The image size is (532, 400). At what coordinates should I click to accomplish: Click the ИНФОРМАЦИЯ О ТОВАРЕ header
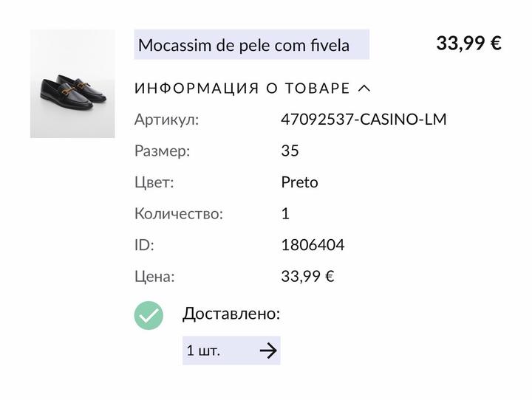click(x=242, y=89)
